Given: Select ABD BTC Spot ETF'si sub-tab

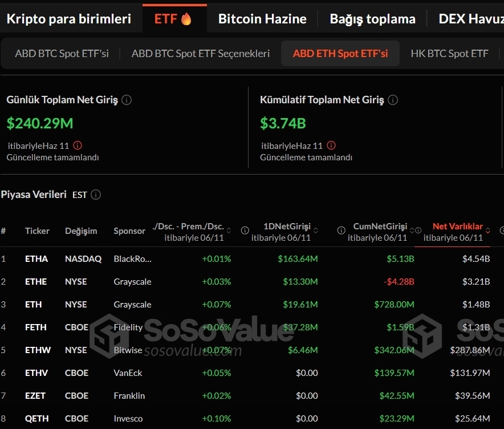Looking at the screenshot, I should click(x=62, y=54).
